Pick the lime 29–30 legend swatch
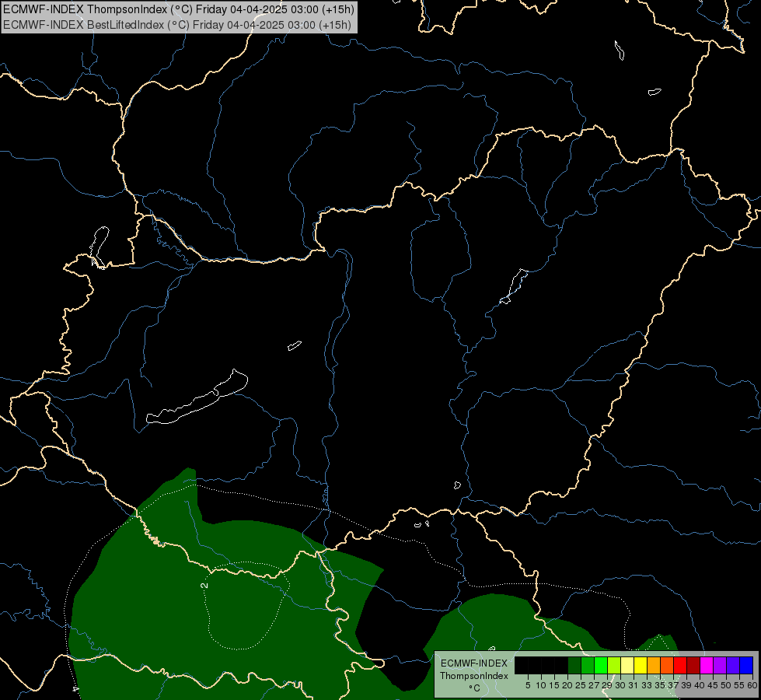This screenshot has height=700, width=761. coord(614,665)
